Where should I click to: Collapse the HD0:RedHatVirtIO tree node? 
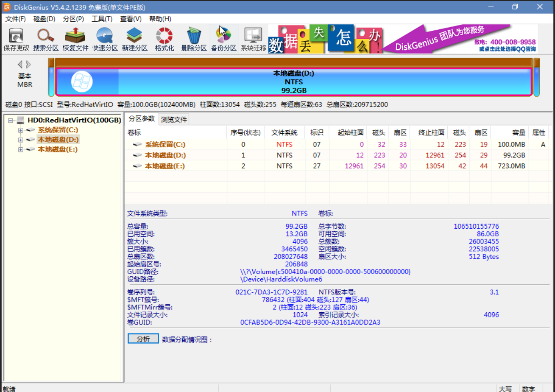click(10, 120)
